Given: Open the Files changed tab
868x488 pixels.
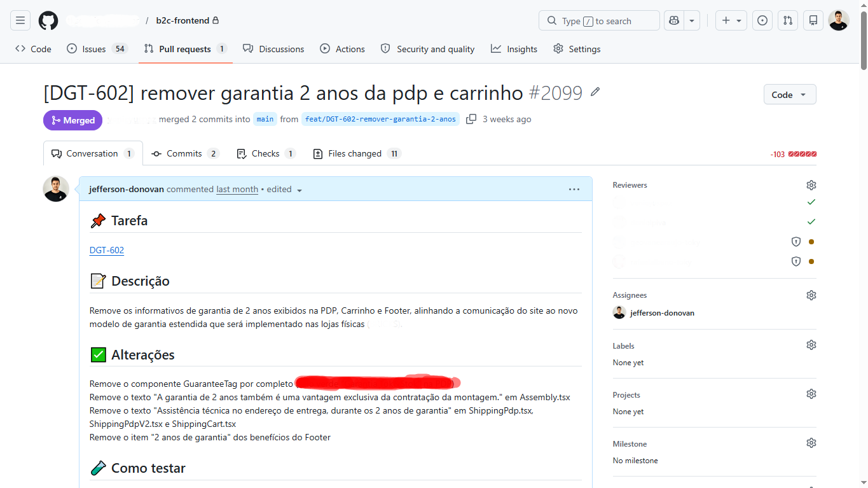Looking at the screenshot, I should pos(357,153).
